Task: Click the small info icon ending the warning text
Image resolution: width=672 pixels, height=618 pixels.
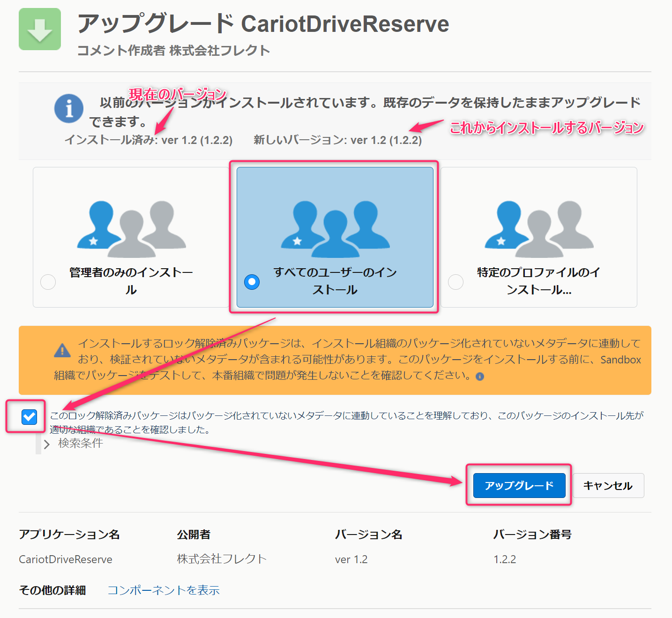Action: (479, 377)
